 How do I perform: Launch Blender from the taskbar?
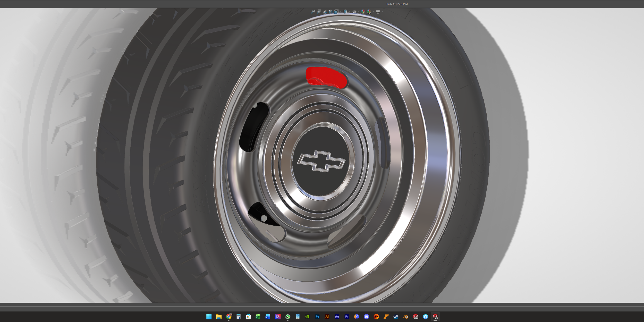coord(406,317)
